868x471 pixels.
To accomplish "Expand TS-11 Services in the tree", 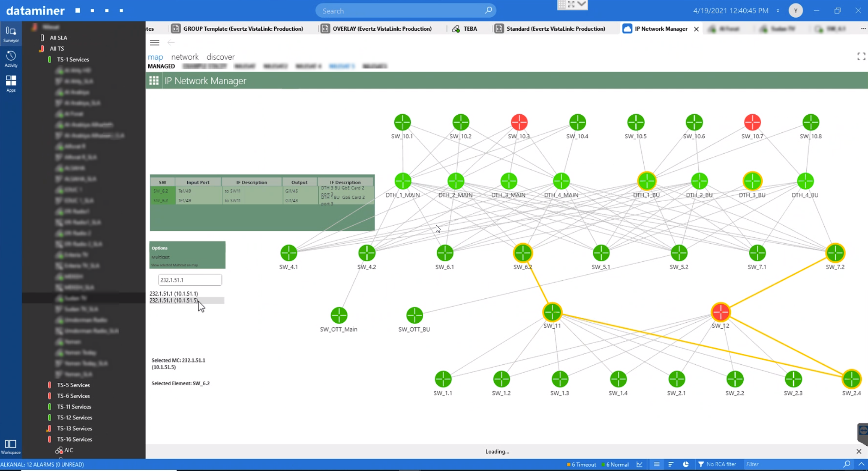I will pyautogui.click(x=74, y=407).
